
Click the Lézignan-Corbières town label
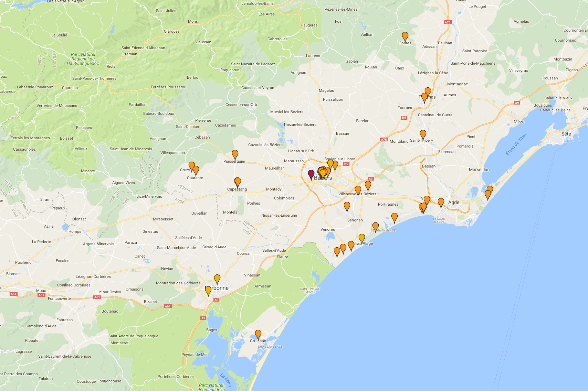tap(93, 276)
